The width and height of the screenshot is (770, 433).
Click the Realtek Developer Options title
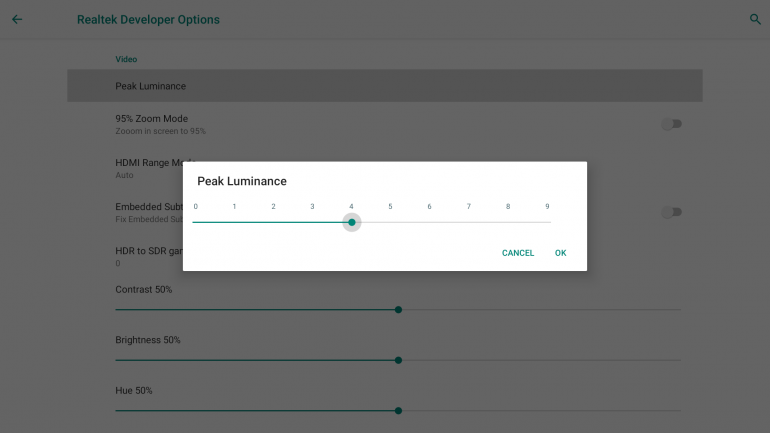148,20
